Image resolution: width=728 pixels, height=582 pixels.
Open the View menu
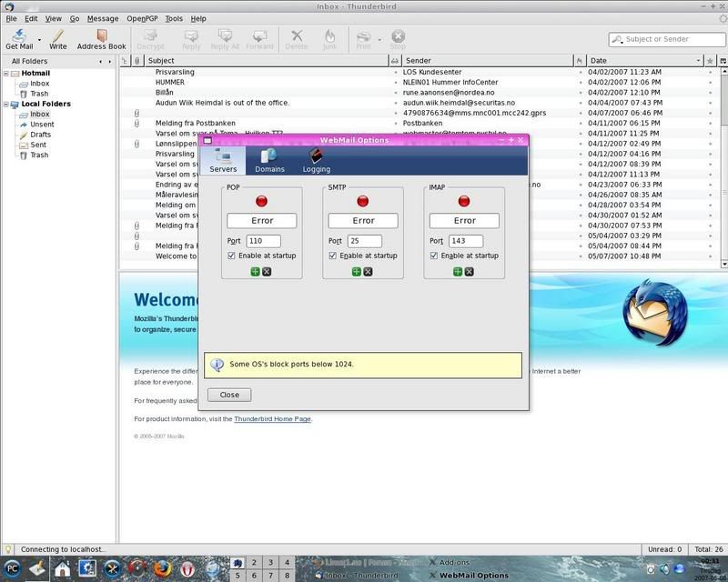pos(53,18)
